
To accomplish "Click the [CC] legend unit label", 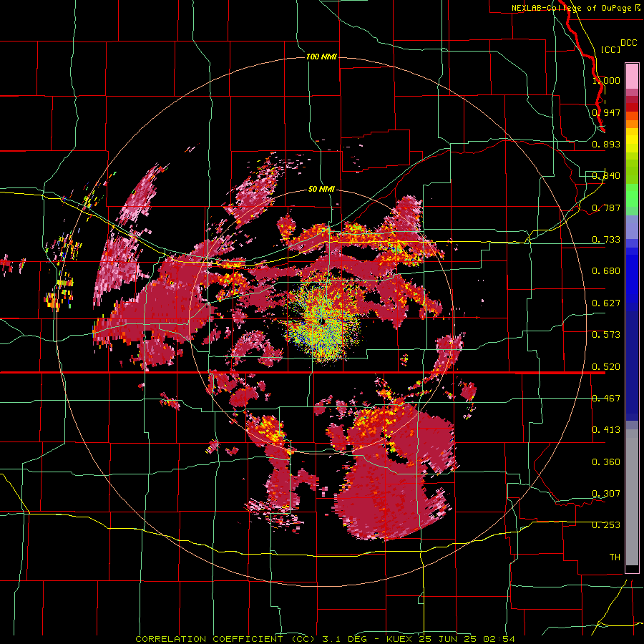I will click(610, 49).
